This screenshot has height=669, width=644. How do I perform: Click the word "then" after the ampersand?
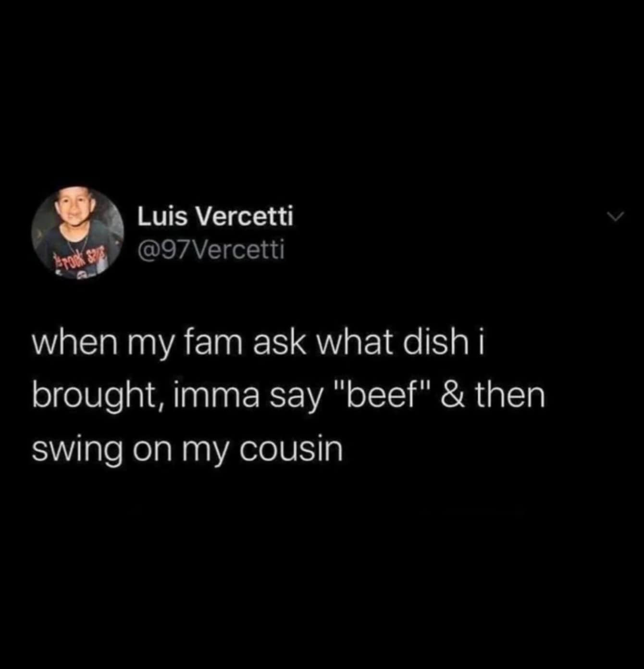[510, 396]
